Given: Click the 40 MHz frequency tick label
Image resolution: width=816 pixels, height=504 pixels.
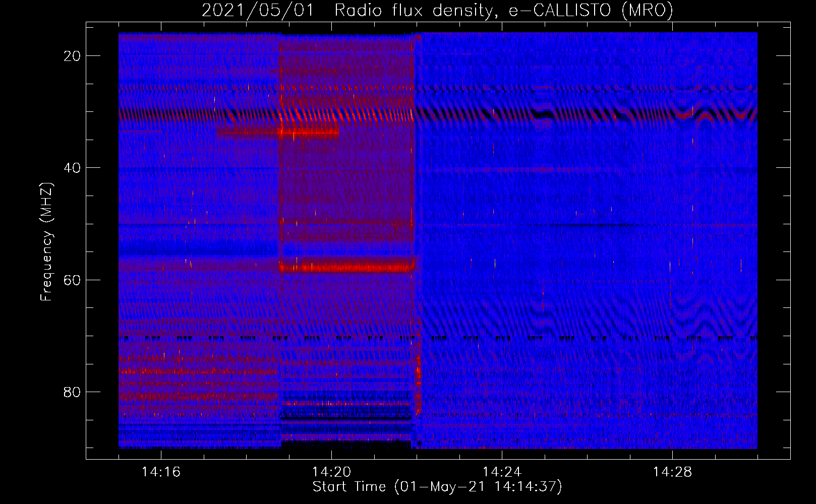Looking at the screenshot, I should 72,168.
